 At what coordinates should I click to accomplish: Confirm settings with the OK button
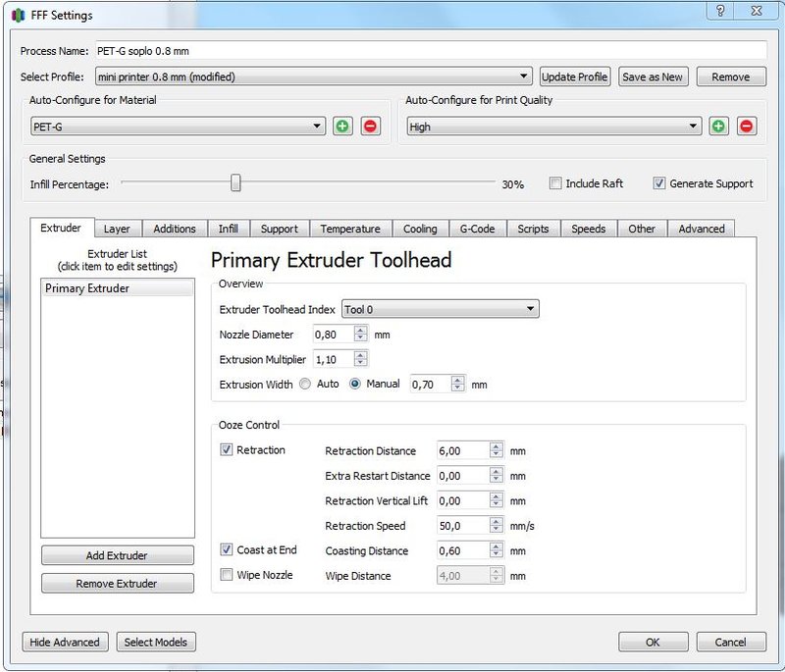[x=653, y=642]
